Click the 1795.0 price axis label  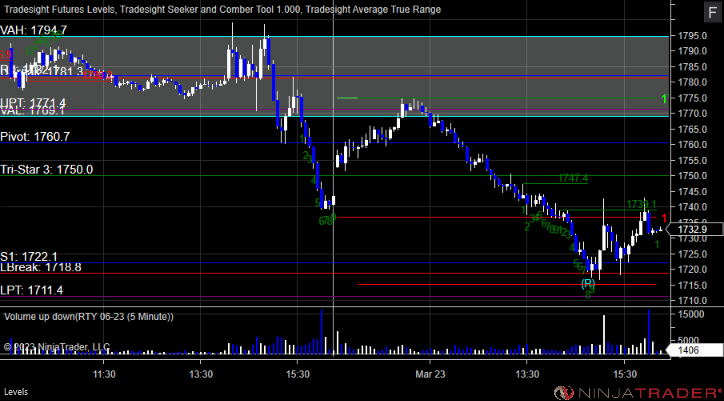(x=693, y=36)
